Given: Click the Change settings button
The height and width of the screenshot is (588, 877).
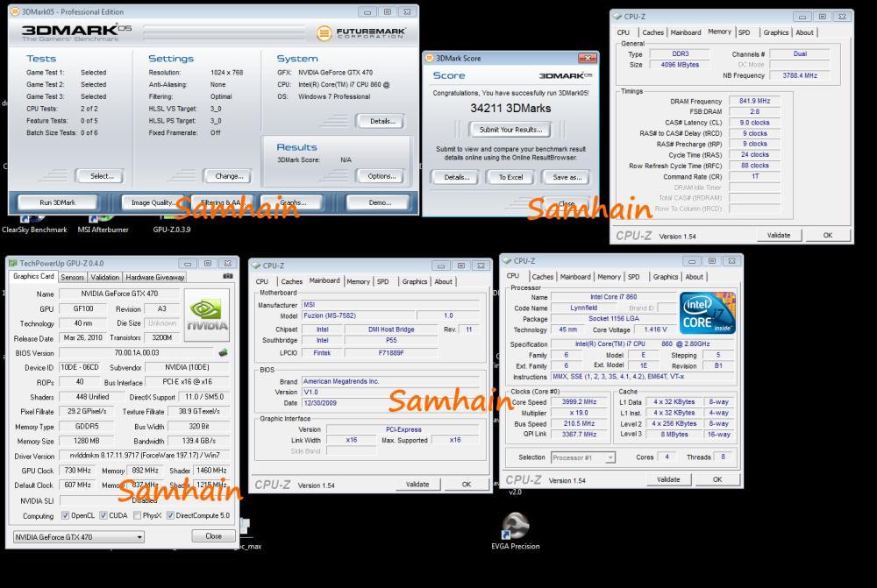Looking at the screenshot, I should (x=229, y=176).
